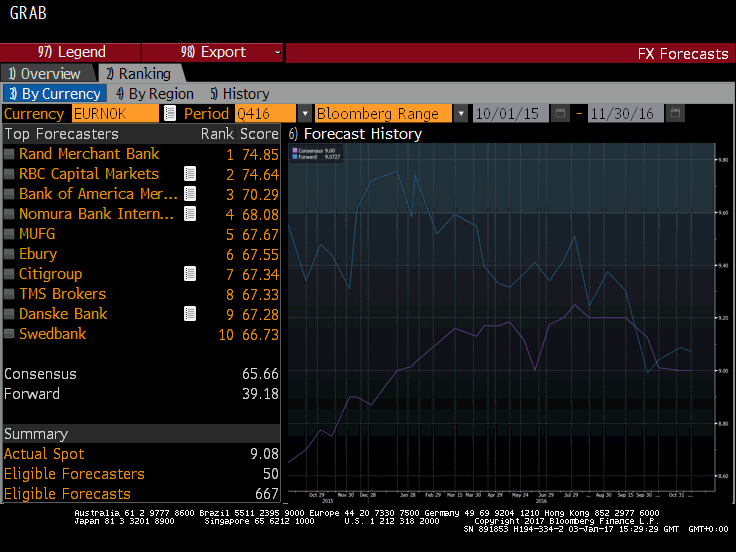Open the report icon next to Nomura Bank Intern...
The width and height of the screenshot is (736, 552).
(x=190, y=214)
